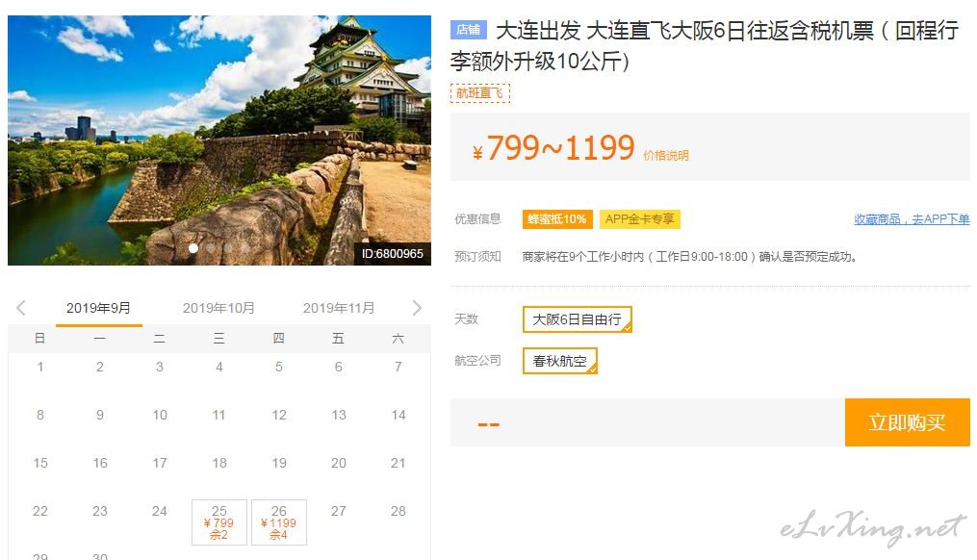Go to previous month with left arrow
This screenshot has height=560, width=977.
[21, 308]
